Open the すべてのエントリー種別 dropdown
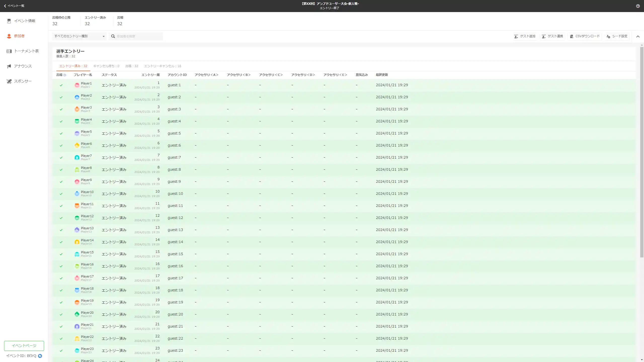The image size is (644, 362). (x=79, y=36)
